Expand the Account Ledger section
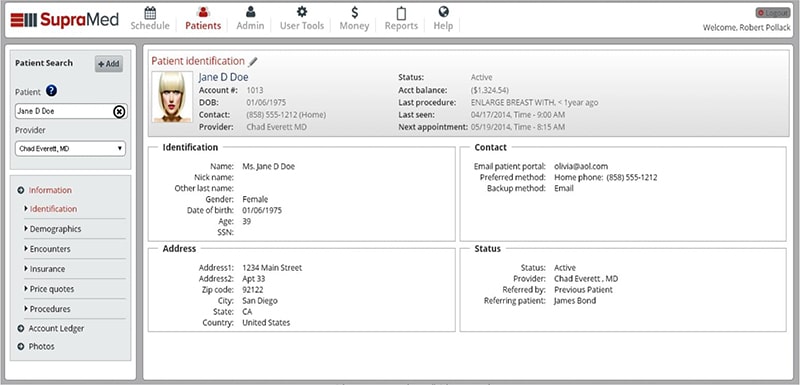800x385 pixels. click(20, 328)
